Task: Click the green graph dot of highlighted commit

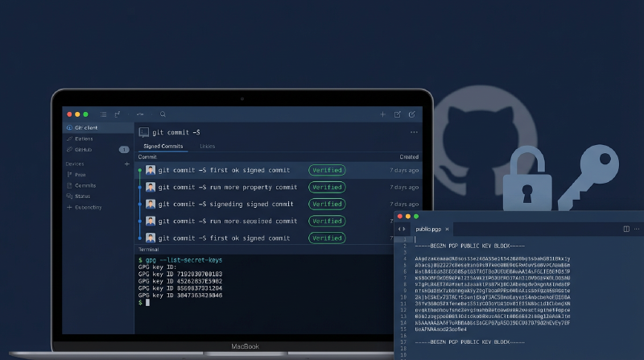Action: (x=140, y=170)
